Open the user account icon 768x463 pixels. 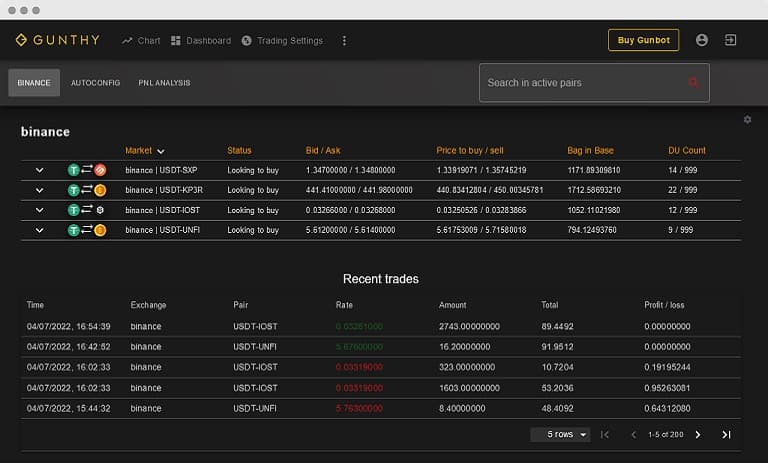[702, 40]
